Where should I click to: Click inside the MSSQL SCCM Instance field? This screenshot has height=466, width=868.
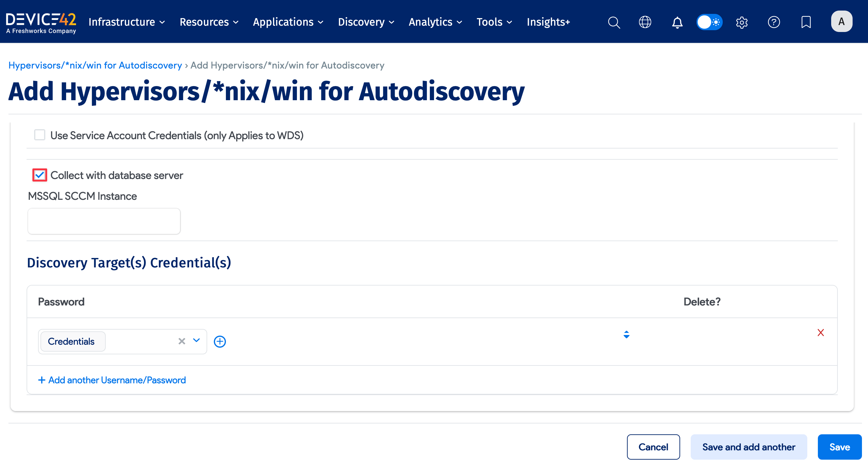point(104,221)
